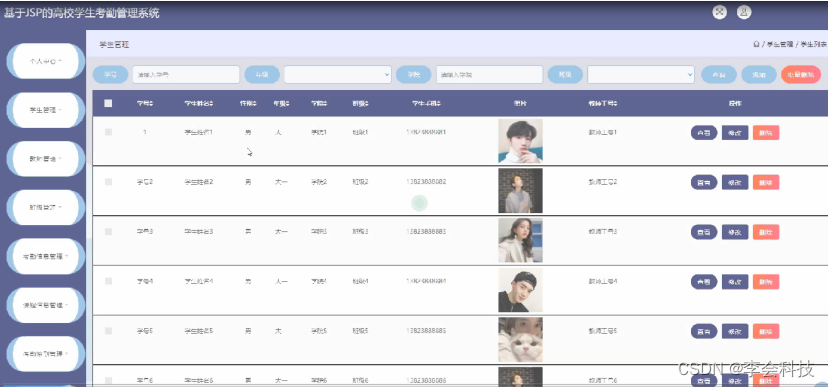Sort table by 学生姓名 column arrow

pos(212,103)
